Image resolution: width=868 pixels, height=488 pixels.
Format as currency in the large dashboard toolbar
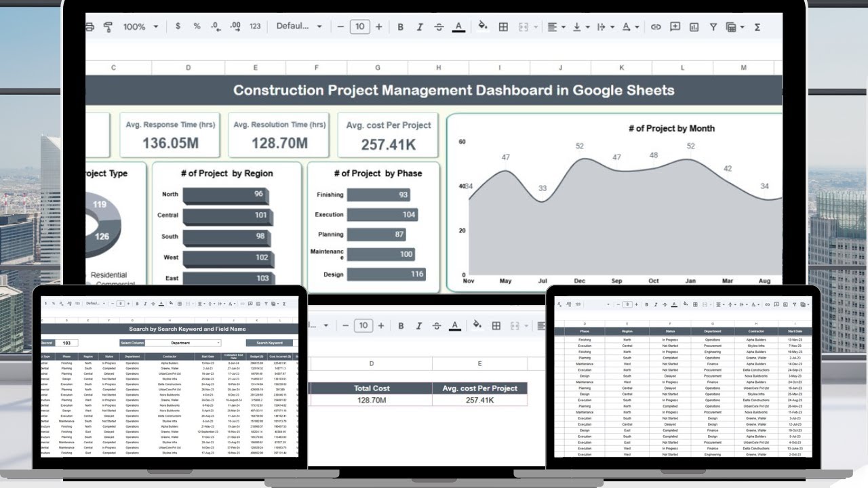click(178, 26)
